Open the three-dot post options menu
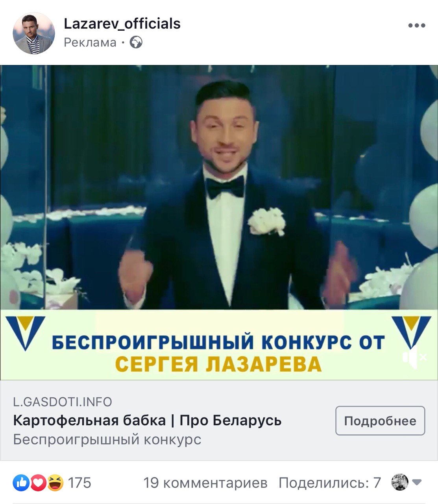The image size is (438, 504). 416,26
